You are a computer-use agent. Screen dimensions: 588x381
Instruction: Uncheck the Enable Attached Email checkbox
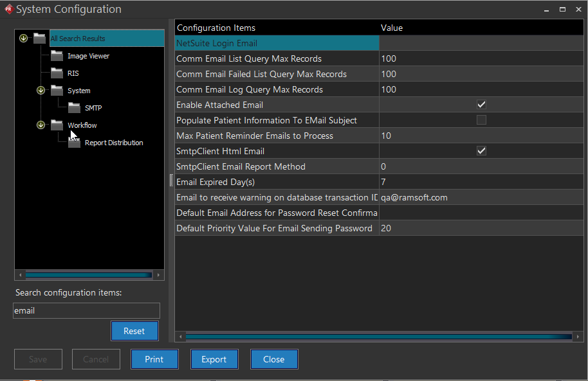click(481, 105)
